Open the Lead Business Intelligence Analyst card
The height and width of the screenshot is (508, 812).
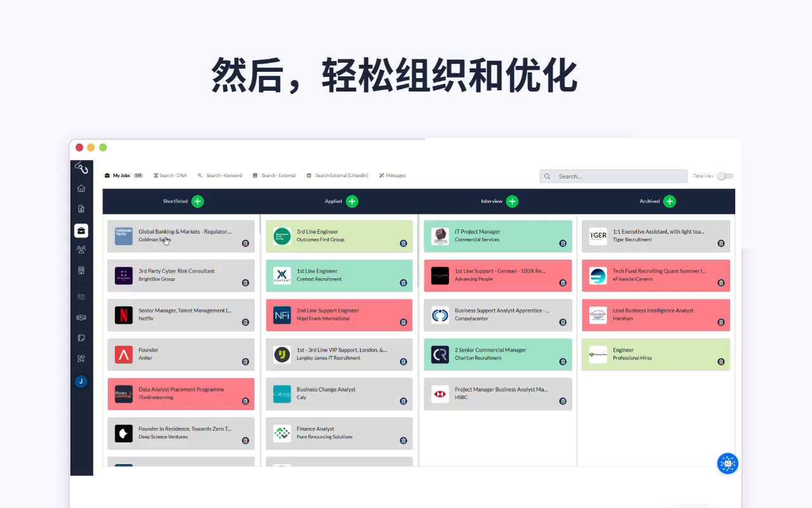(x=656, y=315)
